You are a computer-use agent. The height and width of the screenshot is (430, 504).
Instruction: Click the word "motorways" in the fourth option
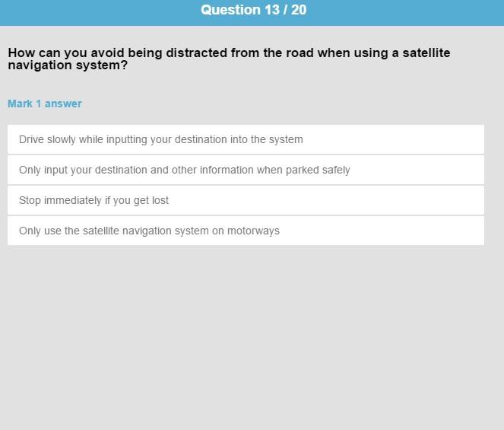253,231
